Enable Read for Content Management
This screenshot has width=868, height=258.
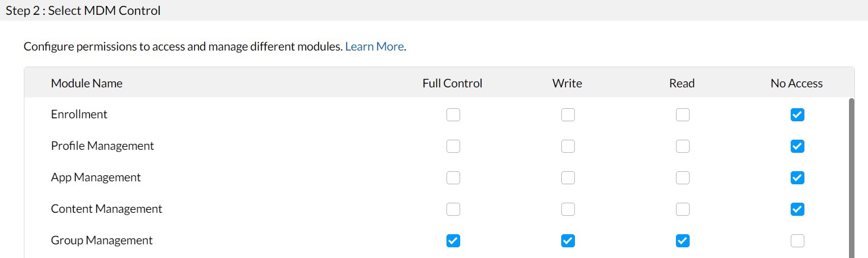(683, 209)
